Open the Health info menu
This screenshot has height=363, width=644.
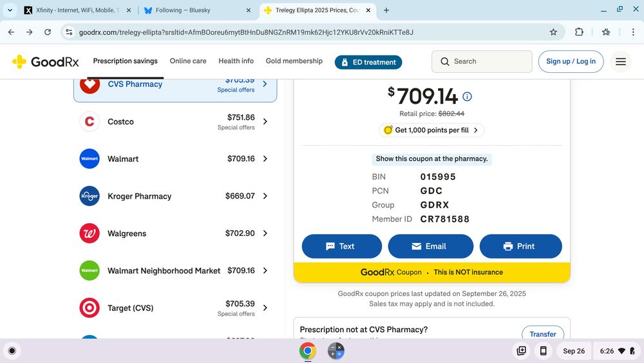click(236, 61)
